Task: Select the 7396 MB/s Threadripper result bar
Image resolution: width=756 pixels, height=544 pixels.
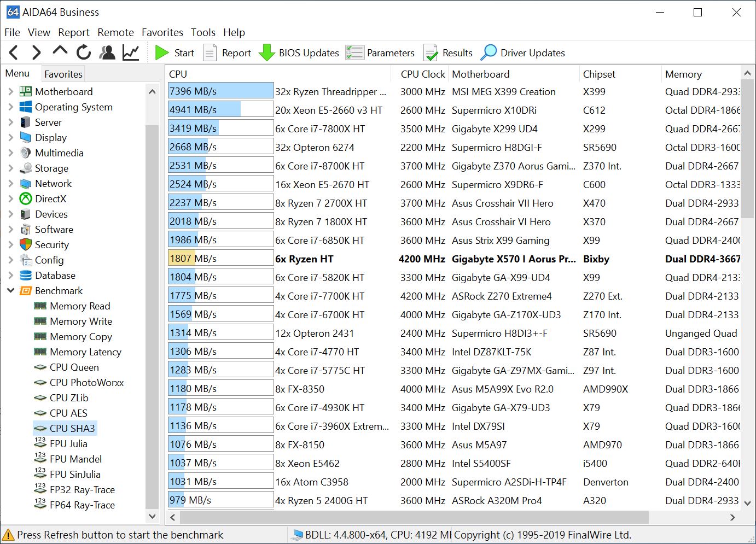Action: coord(220,91)
